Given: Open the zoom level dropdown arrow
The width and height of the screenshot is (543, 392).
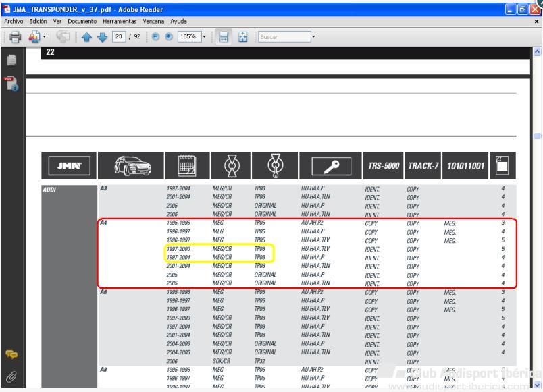Looking at the screenshot, I should coord(204,36).
